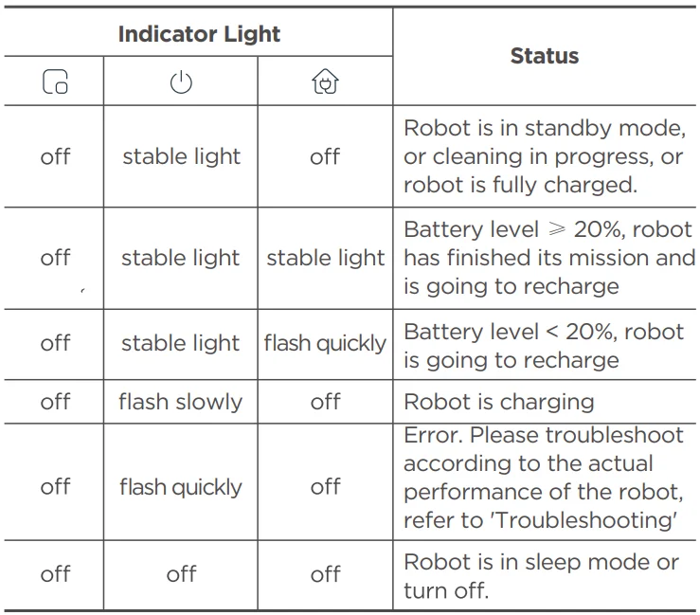Viewport: 700px width, 615px height.
Task: Click the home recharge icon in header
Action: (x=325, y=82)
